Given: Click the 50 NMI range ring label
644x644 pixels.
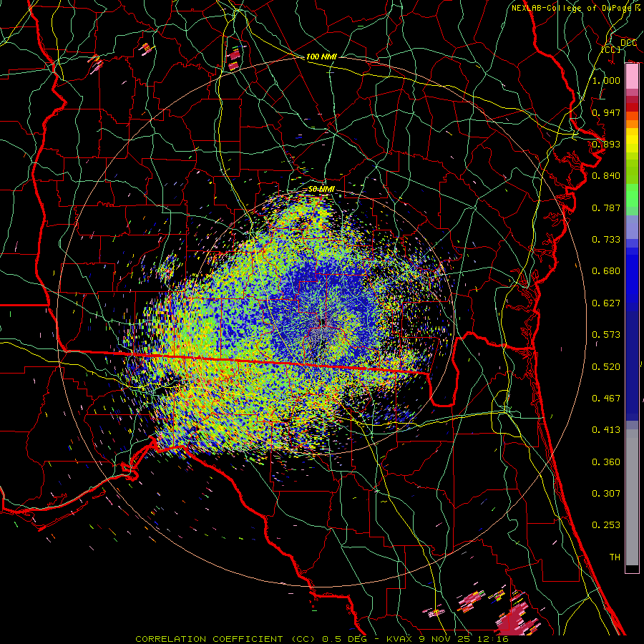Looking at the screenshot, I should (321, 189).
